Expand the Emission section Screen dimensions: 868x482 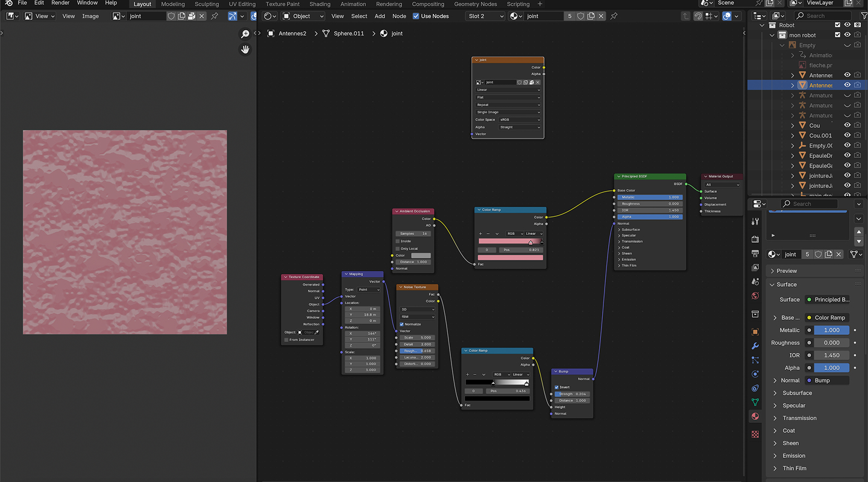coord(793,455)
